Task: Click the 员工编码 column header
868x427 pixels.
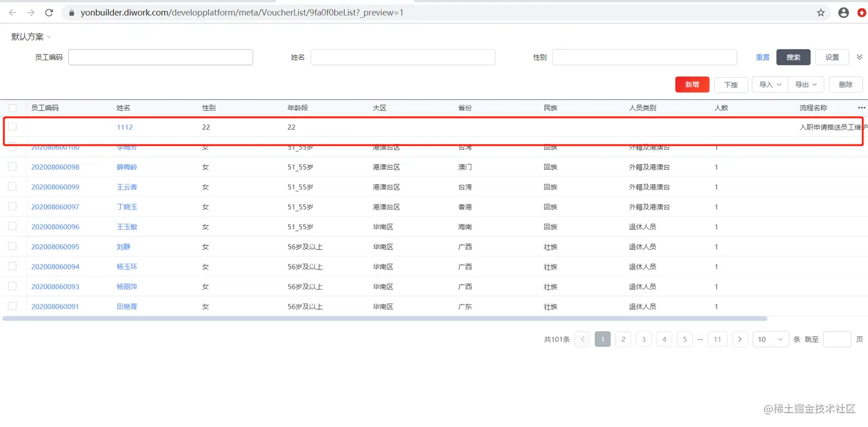Action: click(45, 107)
